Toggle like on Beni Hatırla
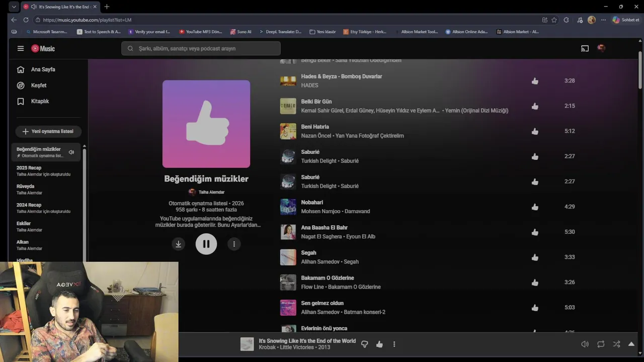This screenshot has width=644, height=362. pyautogui.click(x=535, y=131)
